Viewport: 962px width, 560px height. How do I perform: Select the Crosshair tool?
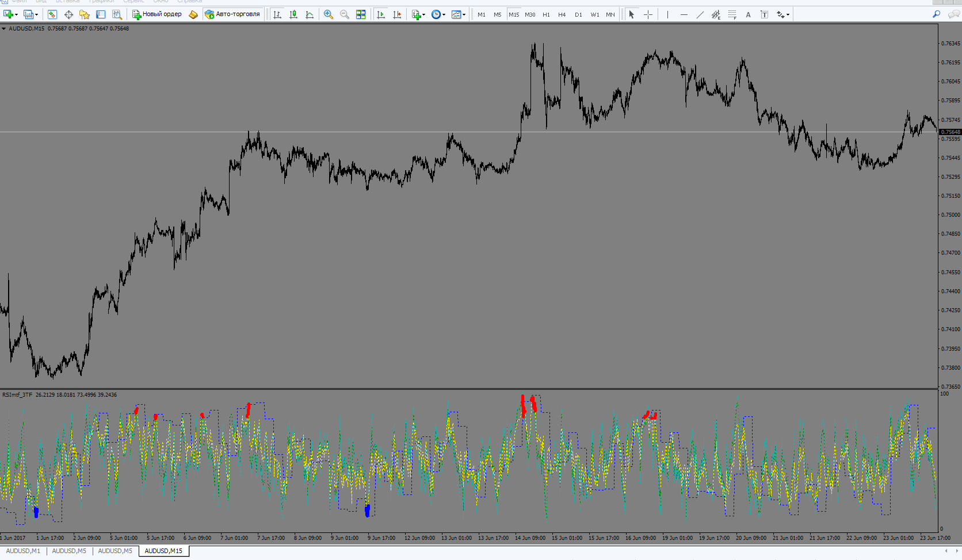tap(648, 14)
